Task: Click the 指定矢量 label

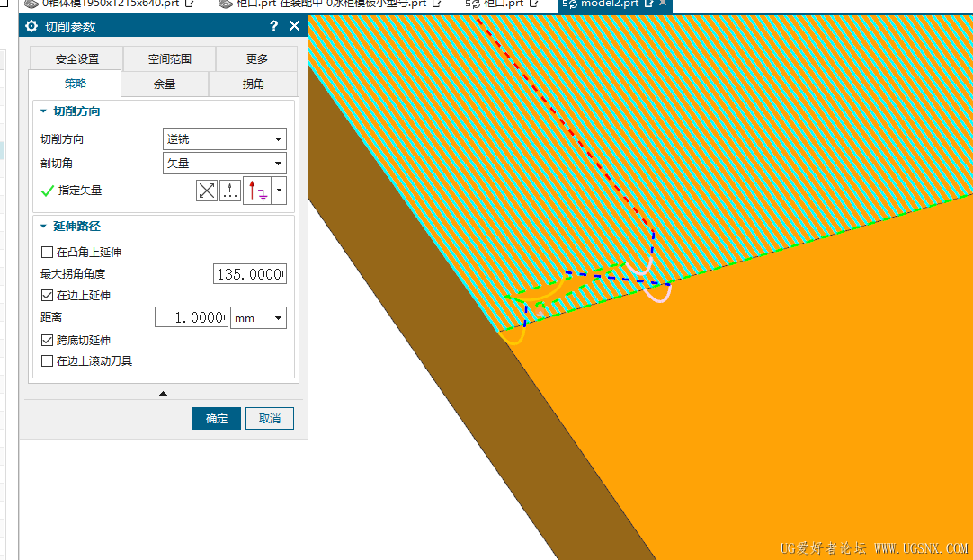Action: point(80,191)
